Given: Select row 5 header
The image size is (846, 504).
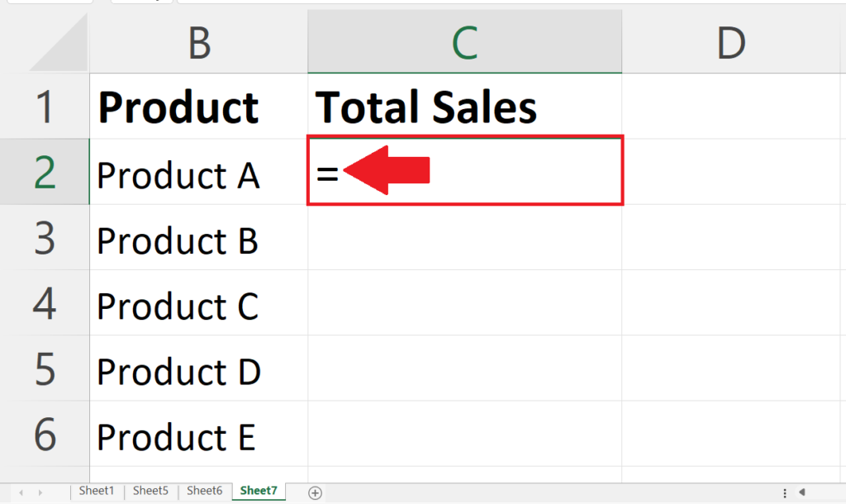Looking at the screenshot, I should coord(45,368).
